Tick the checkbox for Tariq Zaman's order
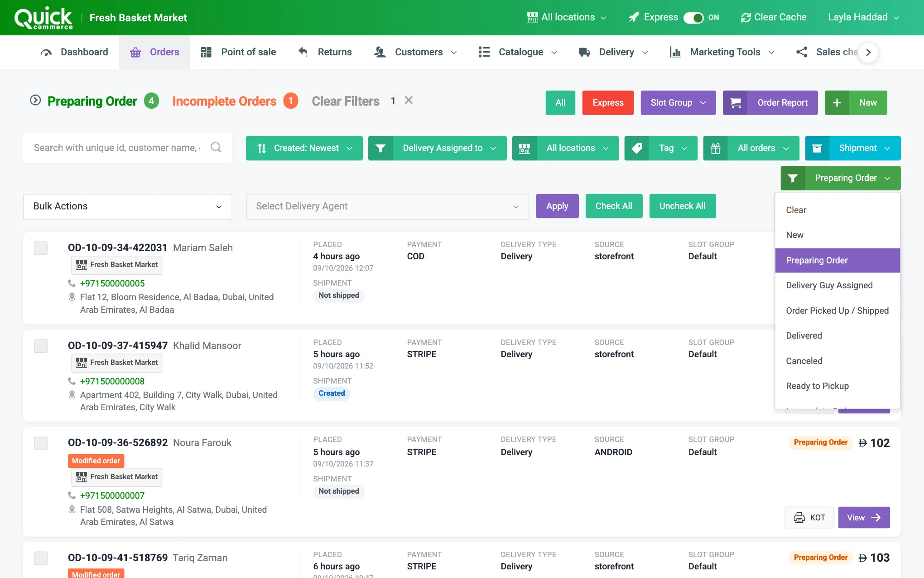Viewport: 924px width, 578px height. 41,558
